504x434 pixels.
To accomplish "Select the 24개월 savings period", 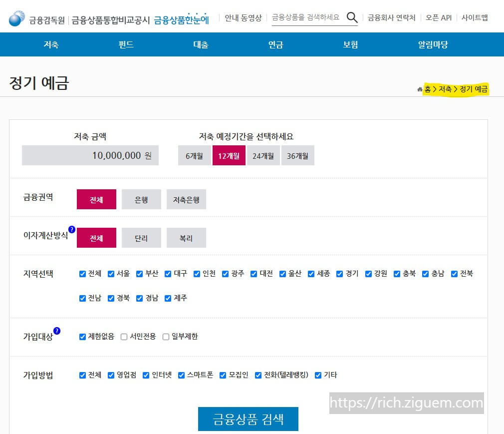I will (x=263, y=155).
